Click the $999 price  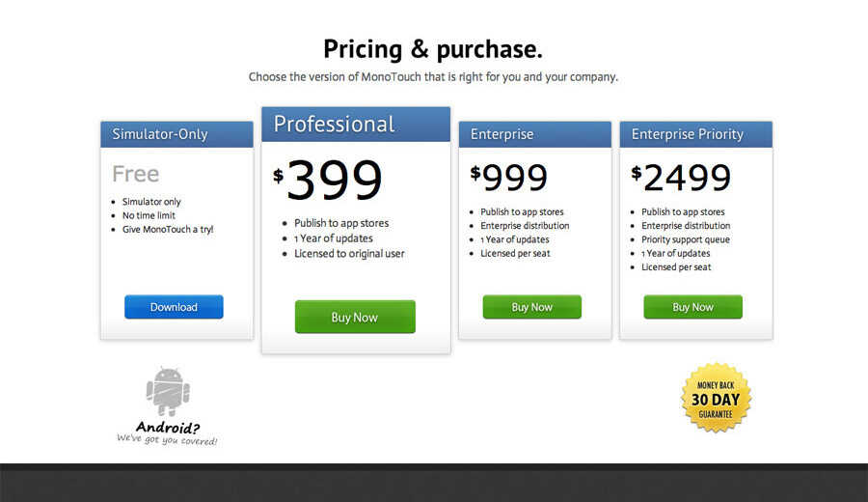click(x=508, y=178)
